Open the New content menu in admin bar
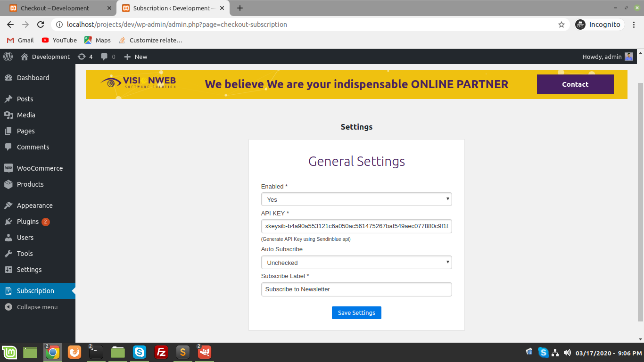This screenshot has width=644, height=362. 136,57
